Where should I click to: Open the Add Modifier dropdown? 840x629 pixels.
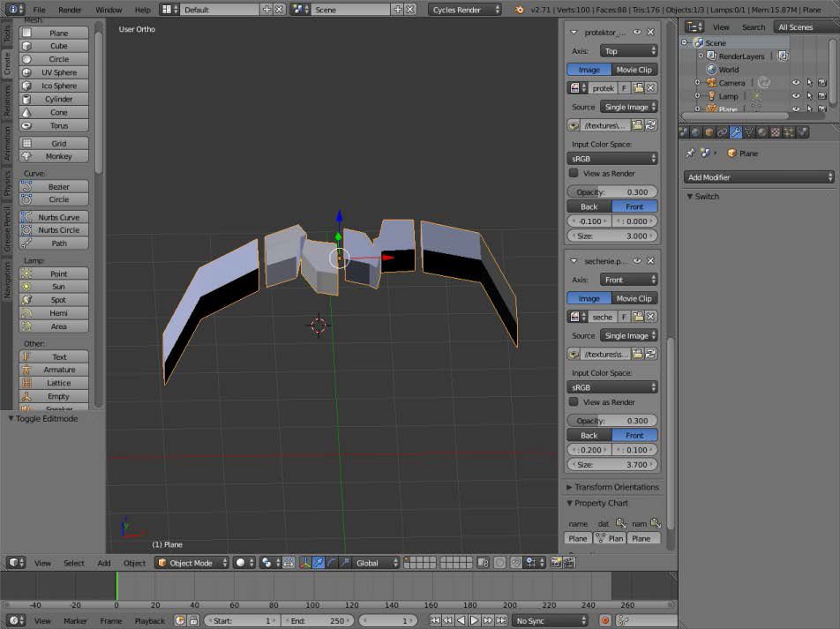[759, 177]
